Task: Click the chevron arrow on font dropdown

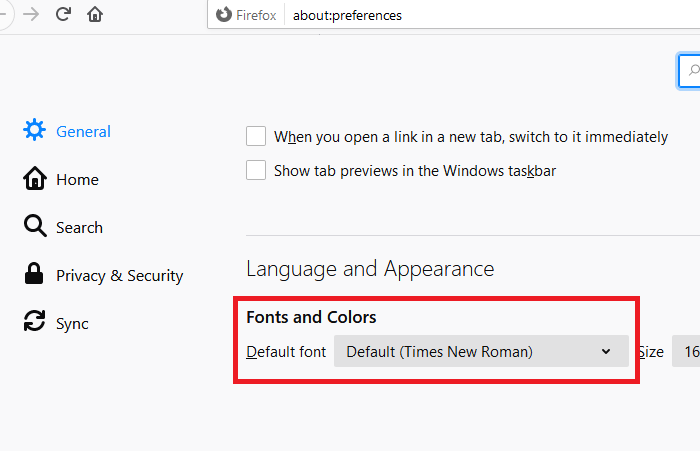Action: (606, 352)
